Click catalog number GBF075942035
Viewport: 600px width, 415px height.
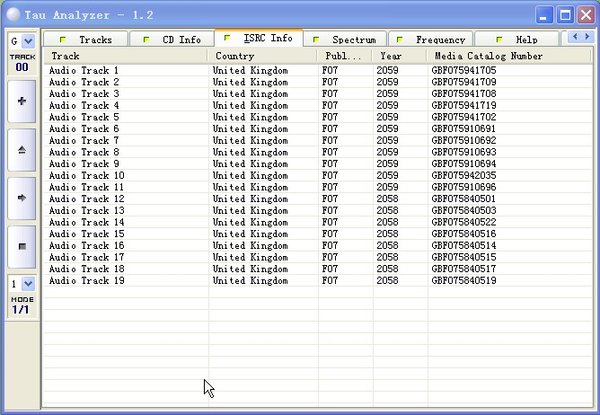(x=464, y=176)
